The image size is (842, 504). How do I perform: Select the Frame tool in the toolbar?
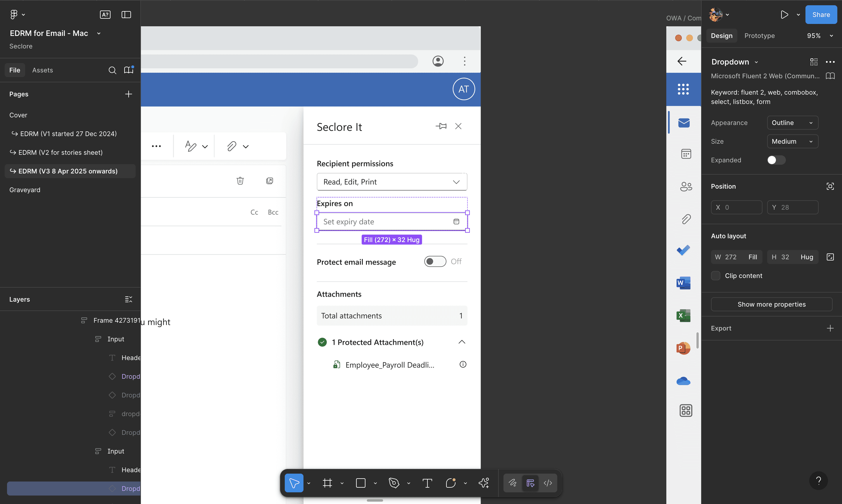click(x=327, y=483)
